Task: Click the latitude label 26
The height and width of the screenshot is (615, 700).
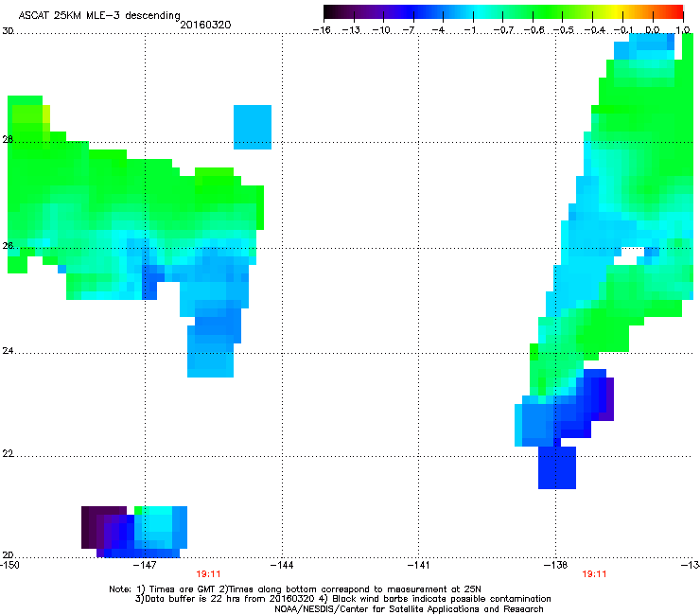Action: pos(8,246)
